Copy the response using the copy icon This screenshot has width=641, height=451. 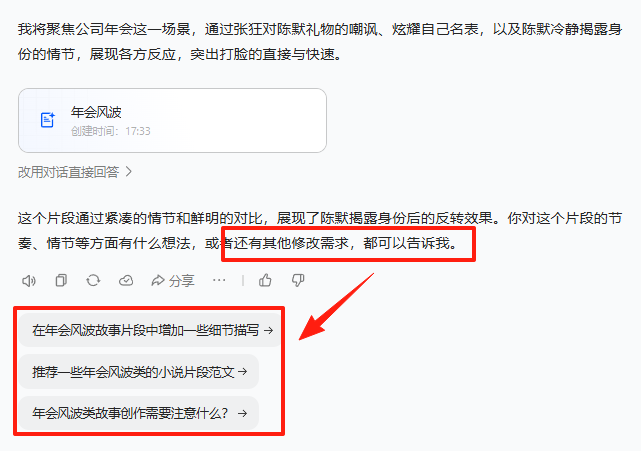(x=61, y=280)
